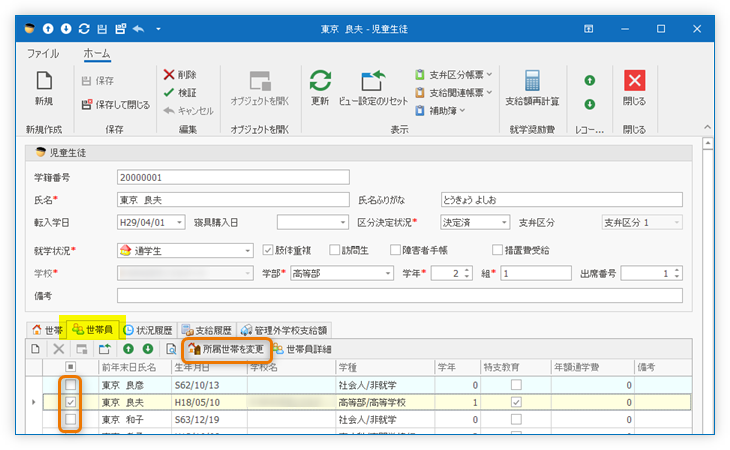The height and width of the screenshot is (450, 730).
Task: Click the 氏名 field containing 東京 良夫
Action: coord(233,200)
